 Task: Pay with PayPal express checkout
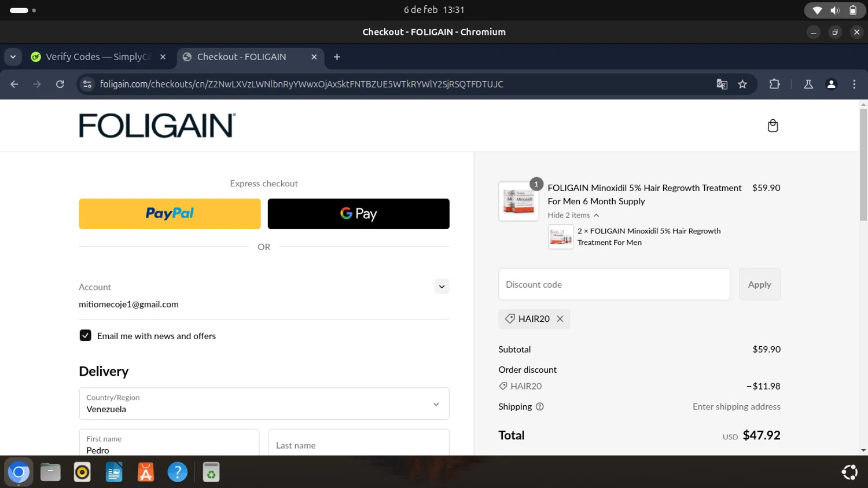click(x=170, y=214)
